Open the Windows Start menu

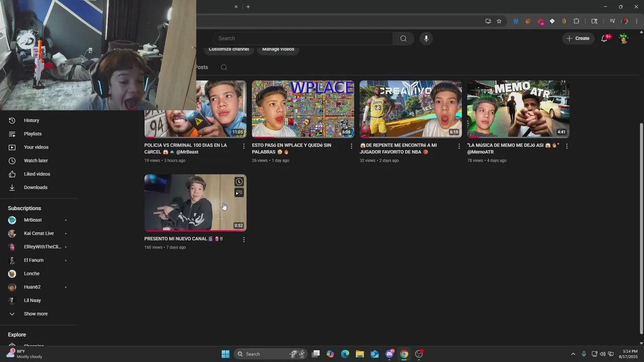(x=225, y=354)
